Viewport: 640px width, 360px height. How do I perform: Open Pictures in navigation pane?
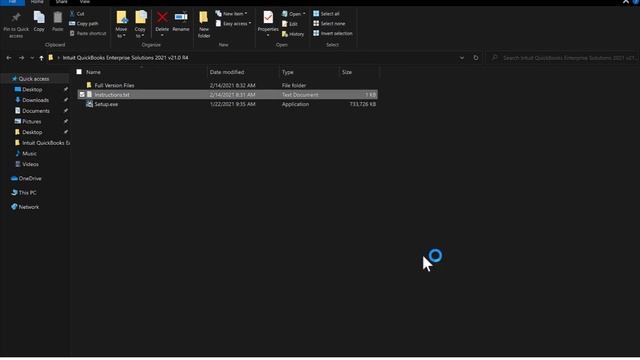[32, 122]
